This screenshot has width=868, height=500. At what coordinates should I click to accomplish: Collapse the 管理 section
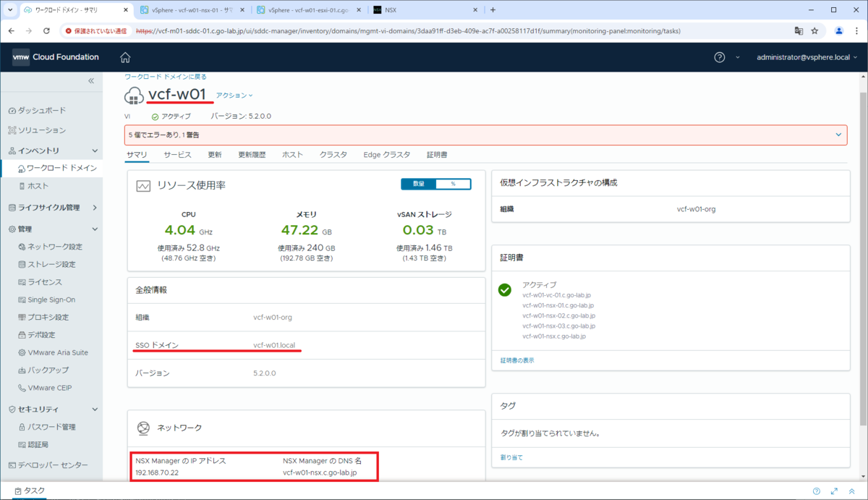(95, 229)
